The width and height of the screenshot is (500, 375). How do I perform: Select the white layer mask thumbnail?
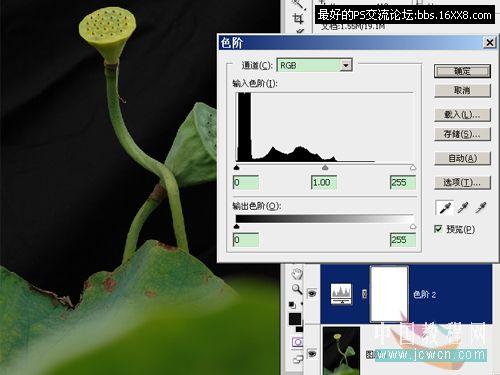coord(389,294)
